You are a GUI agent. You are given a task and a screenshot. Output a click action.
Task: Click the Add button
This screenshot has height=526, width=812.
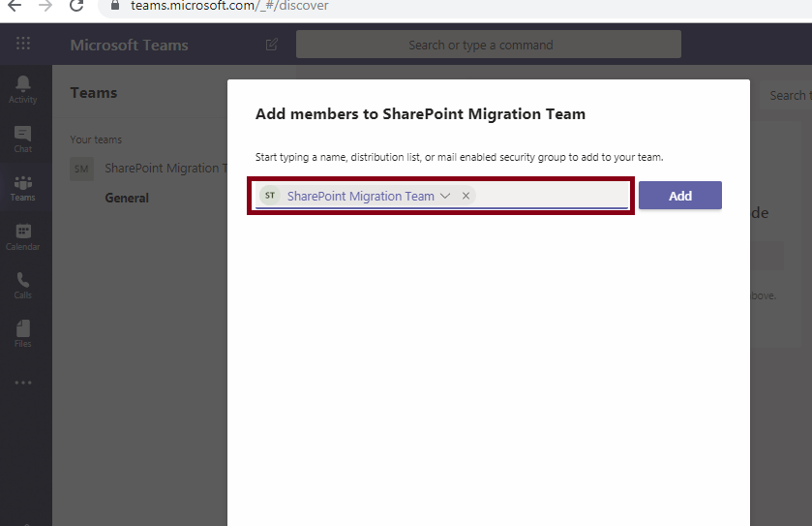point(680,196)
